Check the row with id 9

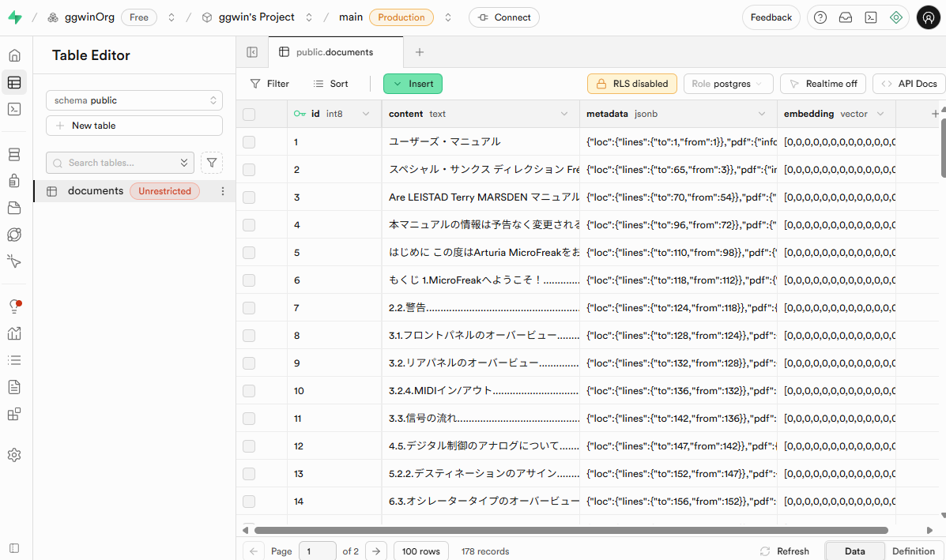coord(249,363)
